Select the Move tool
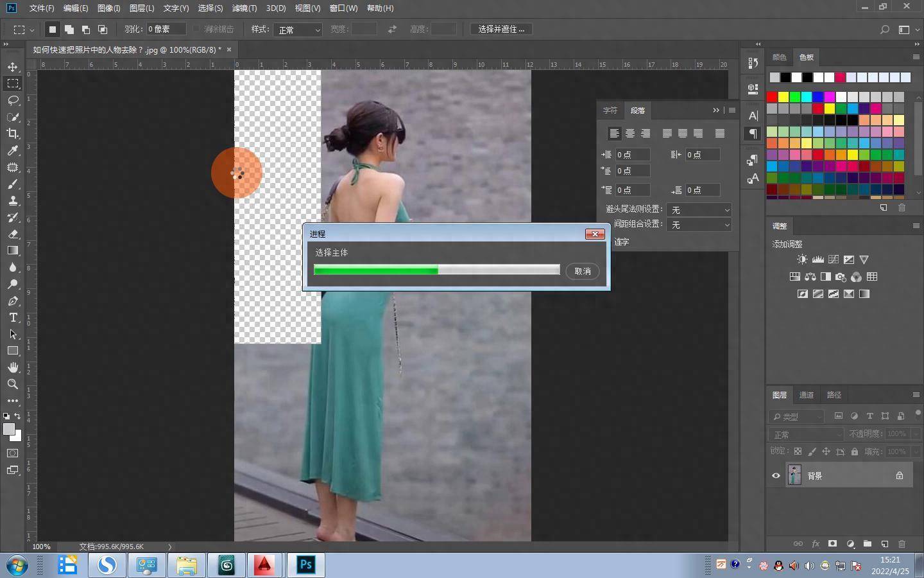 [x=13, y=67]
